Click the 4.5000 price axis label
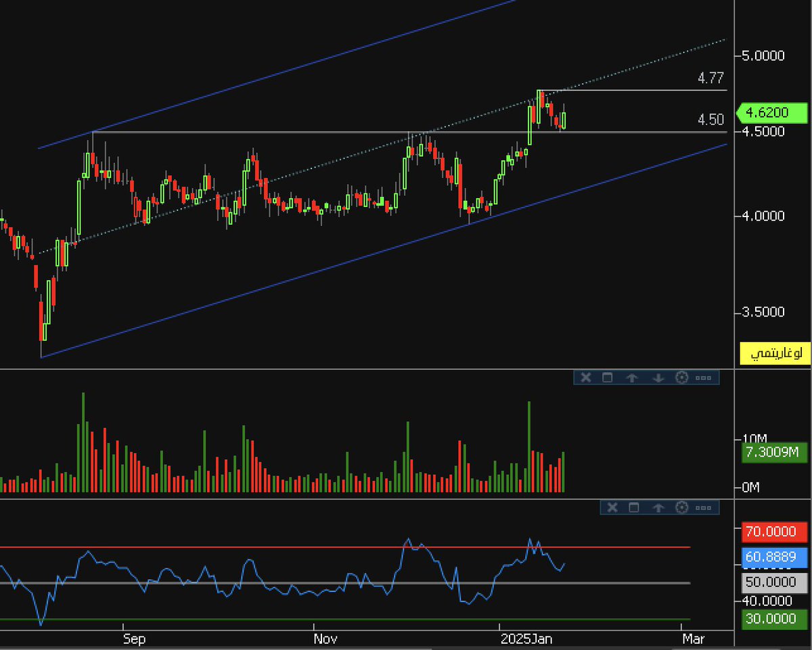This screenshot has width=812, height=650. coord(763,131)
